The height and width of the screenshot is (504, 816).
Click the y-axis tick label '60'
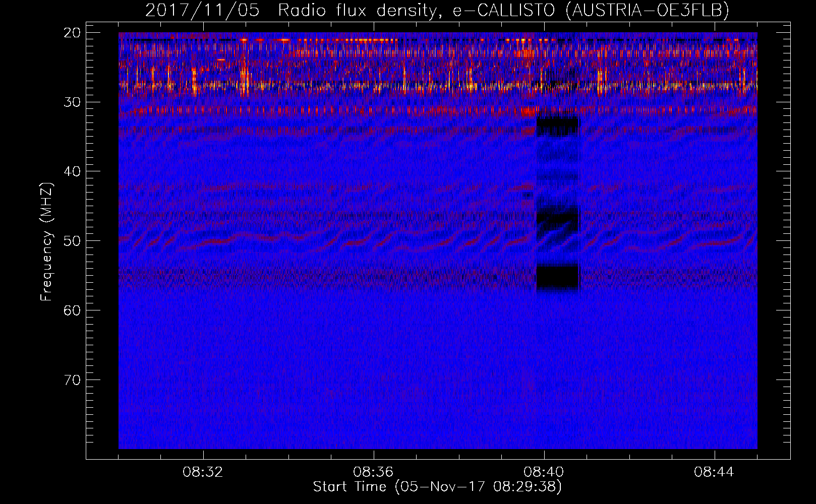[x=73, y=310]
